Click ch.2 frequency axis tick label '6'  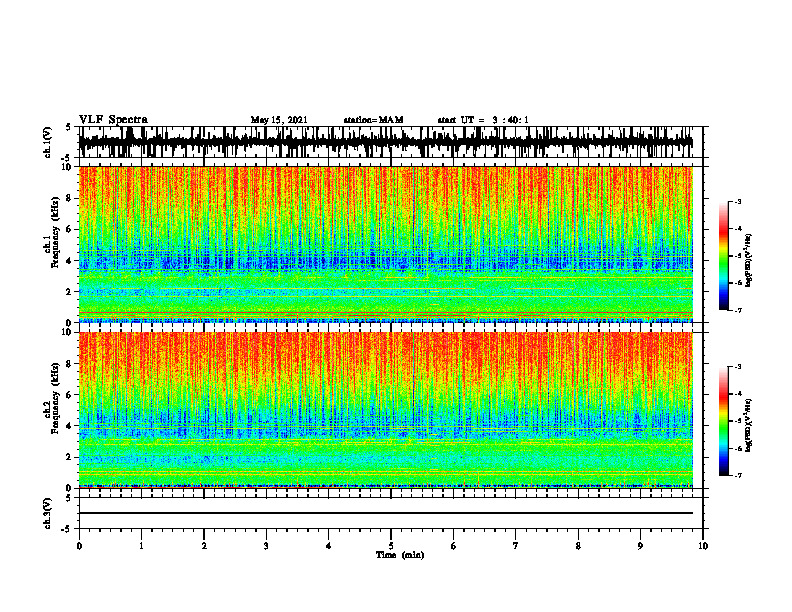click(x=69, y=395)
